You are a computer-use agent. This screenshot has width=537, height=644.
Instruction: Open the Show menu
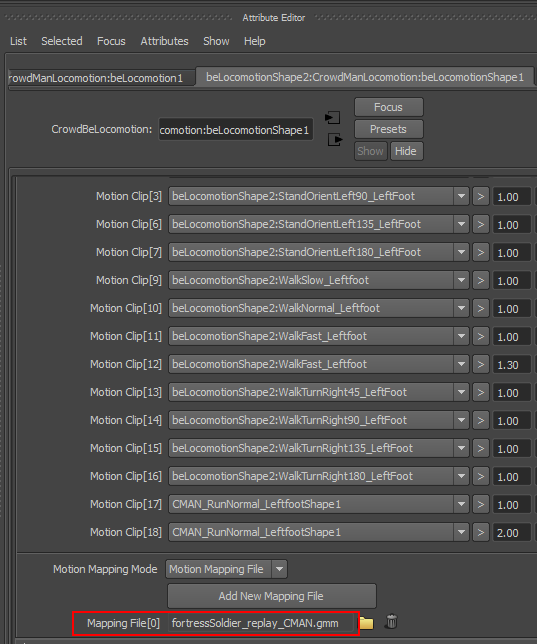216,41
